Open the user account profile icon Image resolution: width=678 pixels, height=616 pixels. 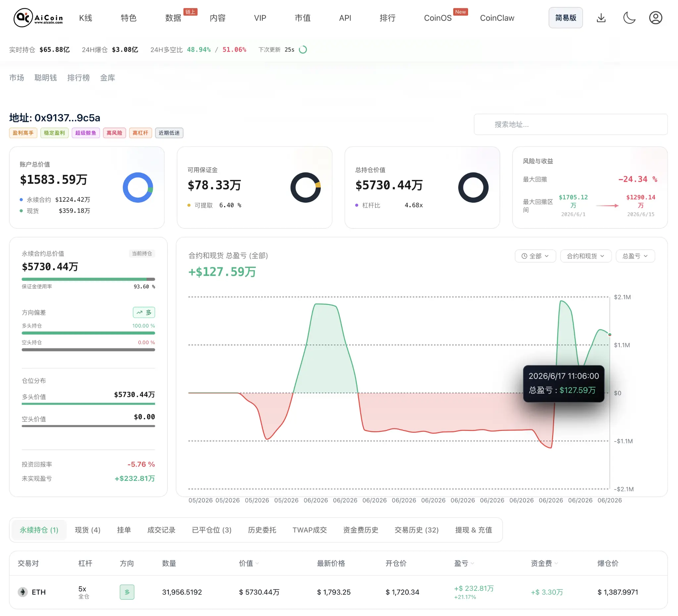click(x=655, y=18)
